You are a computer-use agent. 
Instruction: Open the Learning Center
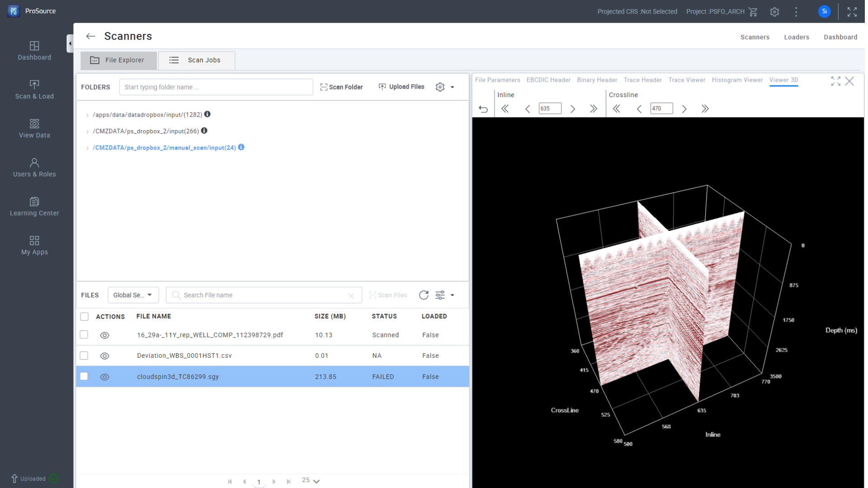pyautogui.click(x=34, y=206)
